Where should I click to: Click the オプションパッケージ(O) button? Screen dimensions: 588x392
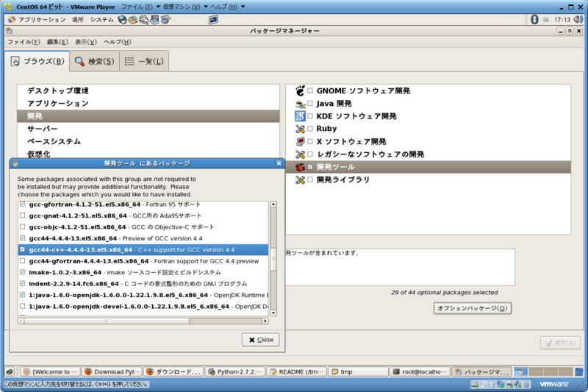coord(473,308)
